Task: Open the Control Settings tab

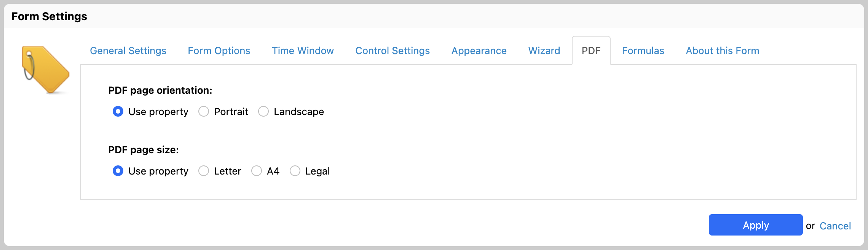Action: click(393, 51)
